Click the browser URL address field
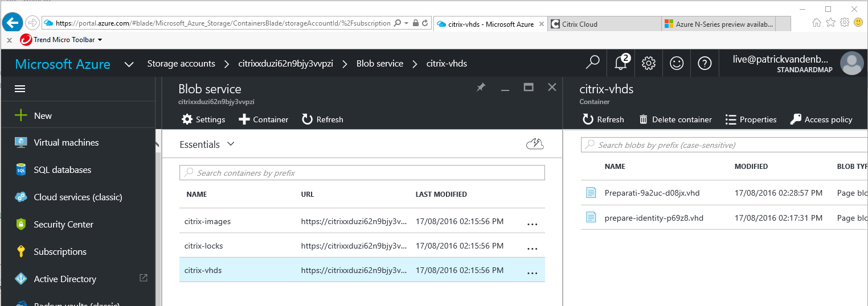This screenshot has height=306, width=868. point(223,23)
